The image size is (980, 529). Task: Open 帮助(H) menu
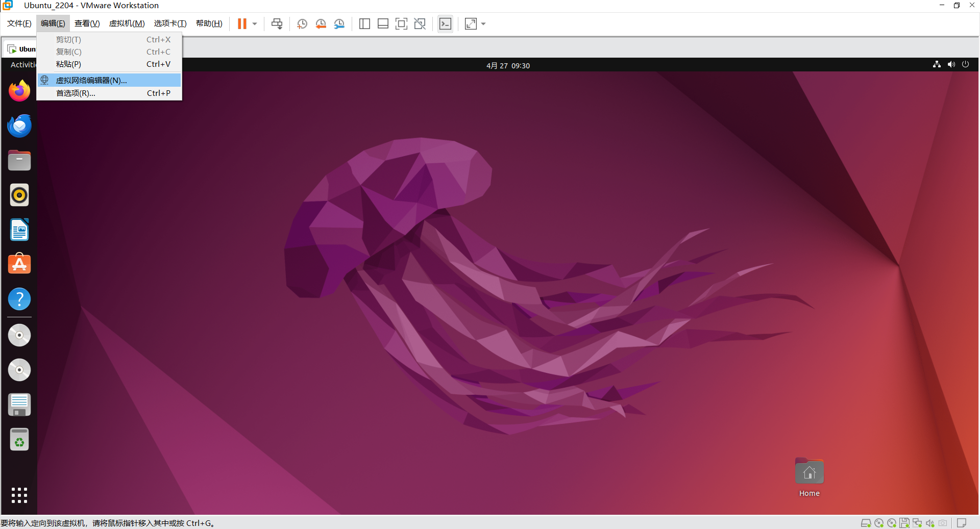pyautogui.click(x=209, y=23)
